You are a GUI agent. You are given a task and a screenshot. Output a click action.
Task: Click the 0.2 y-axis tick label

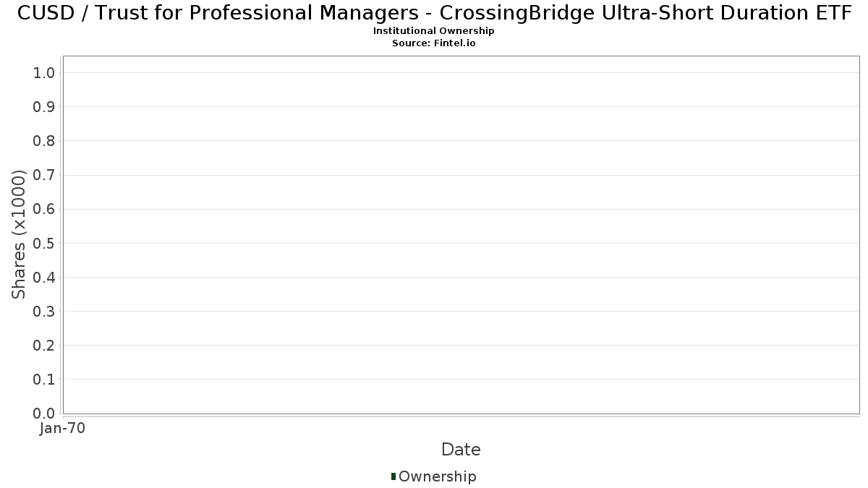point(44,346)
